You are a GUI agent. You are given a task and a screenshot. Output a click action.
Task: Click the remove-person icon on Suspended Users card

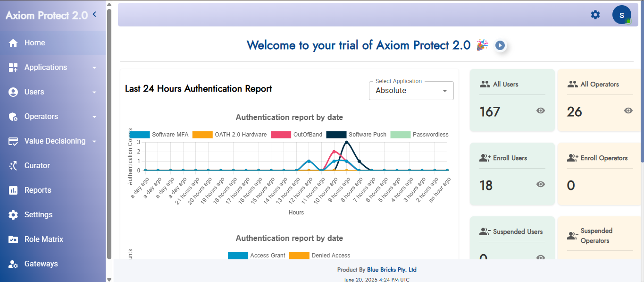485,232
